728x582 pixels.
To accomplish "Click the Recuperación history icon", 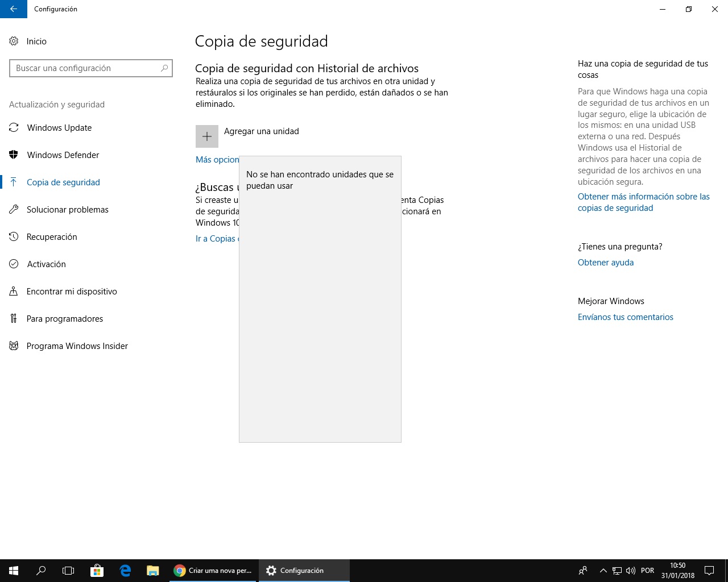I will [x=14, y=237].
